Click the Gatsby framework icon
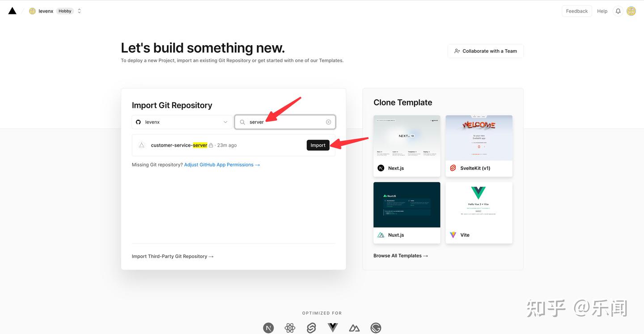 point(376,328)
